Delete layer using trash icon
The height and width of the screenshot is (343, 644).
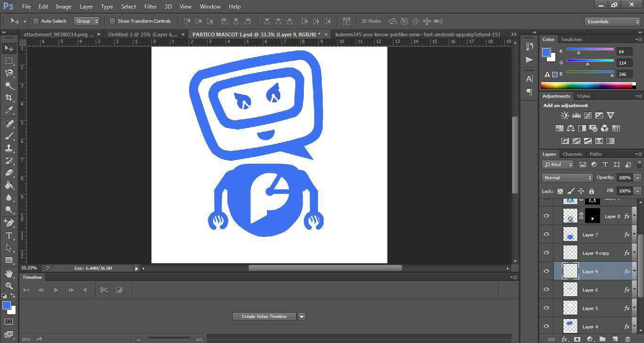pyautogui.click(x=627, y=339)
